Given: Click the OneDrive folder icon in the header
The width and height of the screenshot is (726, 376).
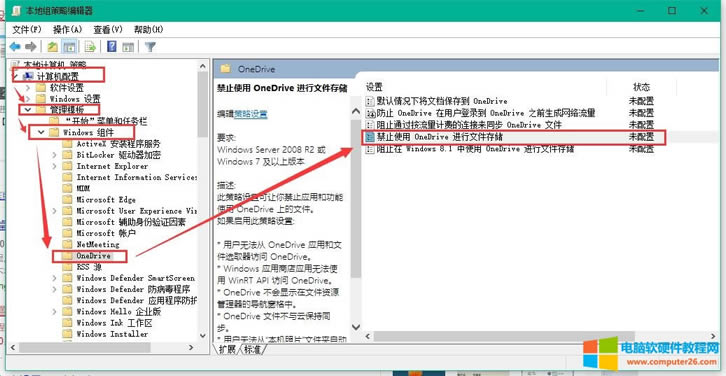Looking at the screenshot, I should tap(225, 69).
